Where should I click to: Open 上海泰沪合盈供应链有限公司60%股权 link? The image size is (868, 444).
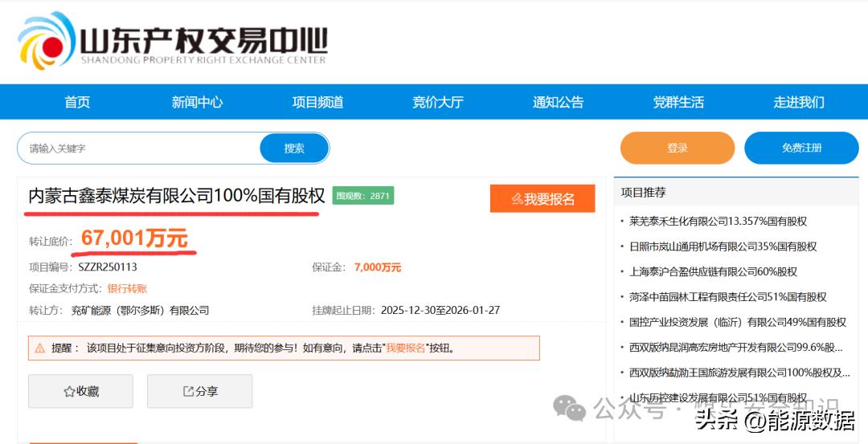[x=713, y=271]
